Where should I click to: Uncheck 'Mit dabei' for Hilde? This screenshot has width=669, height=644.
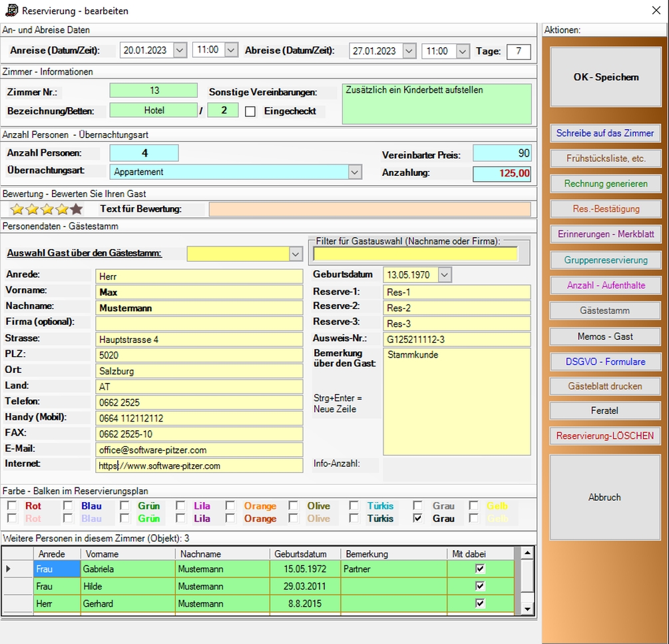click(x=480, y=586)
